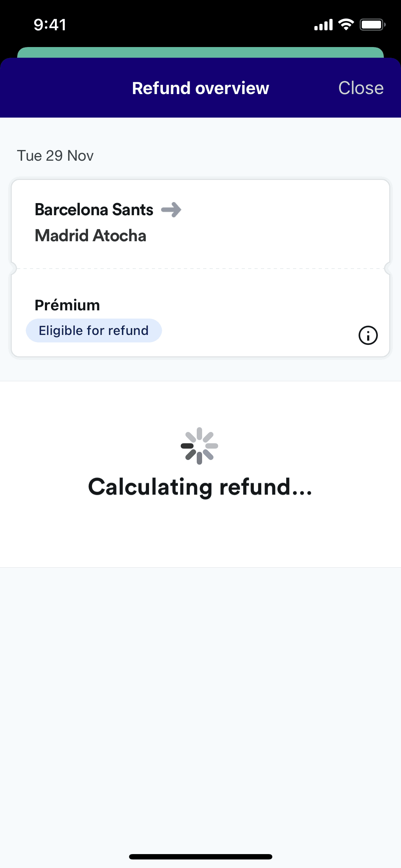Viewport: 401px width, 868px height.
Task: Tap the 9:41 status bar clock
Action: (x=50, y=25)
